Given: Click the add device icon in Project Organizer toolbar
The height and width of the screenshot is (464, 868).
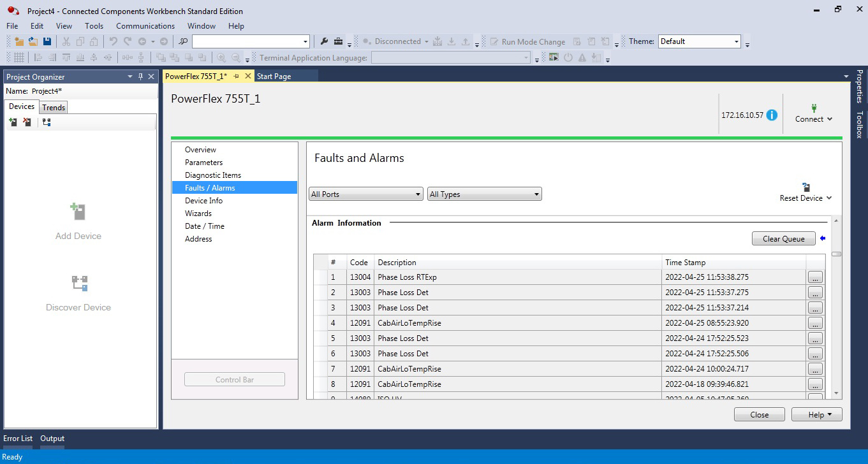Looking at the screenshot, I should pos(13,122).
